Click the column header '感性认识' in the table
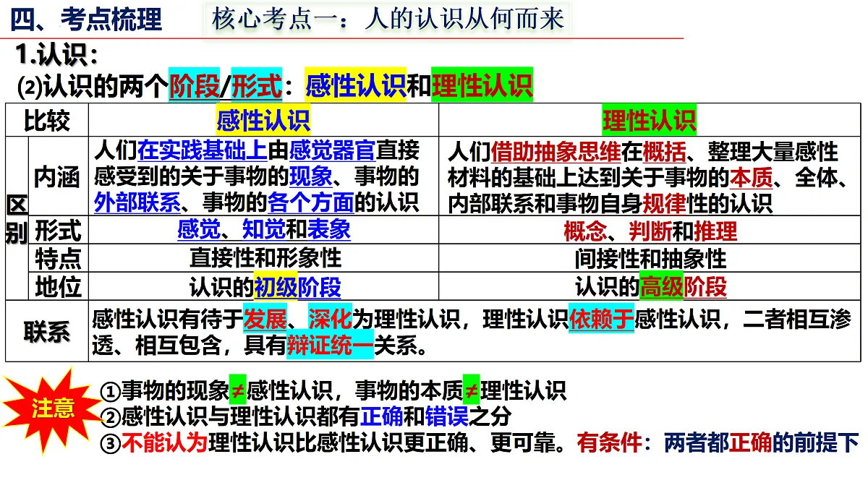This screenshot has width=868, height=488. point(263,120)
